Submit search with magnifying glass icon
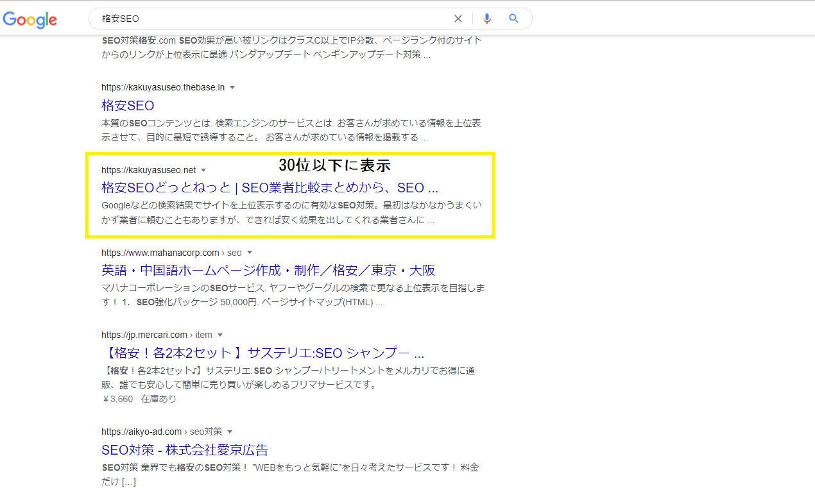Viewport: 815px width, 504px height. (x=514, y=19)
